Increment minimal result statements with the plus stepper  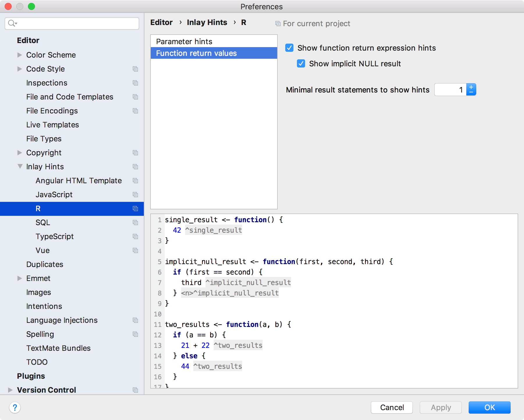click(x=472, y=87)
